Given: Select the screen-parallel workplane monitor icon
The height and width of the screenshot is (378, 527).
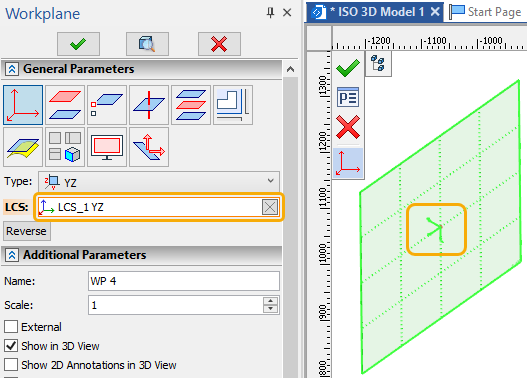Looking at the screenshot, I should [107, 147].
